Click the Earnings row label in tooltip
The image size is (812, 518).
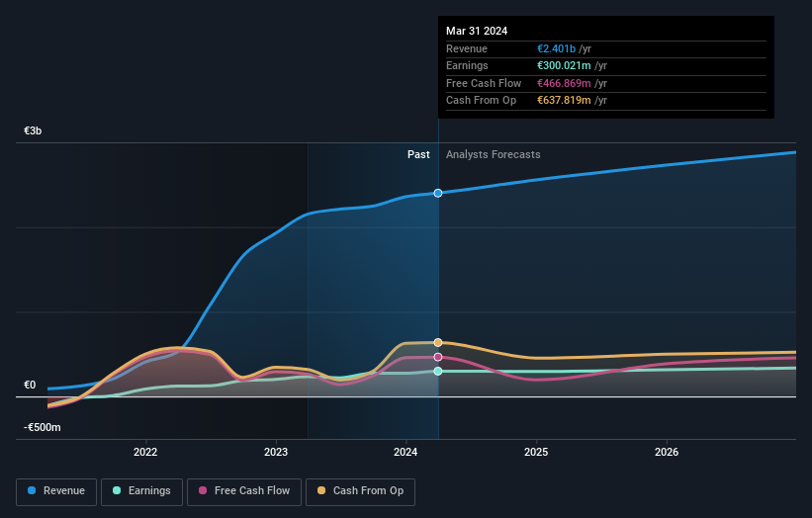coord(467,65)
